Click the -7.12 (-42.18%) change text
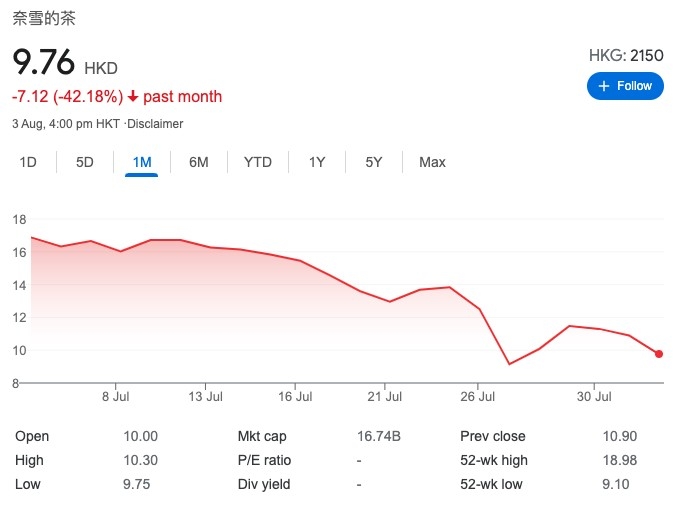Image resolution: width=679 pixels, height=511 pixels. coord(68,97)
